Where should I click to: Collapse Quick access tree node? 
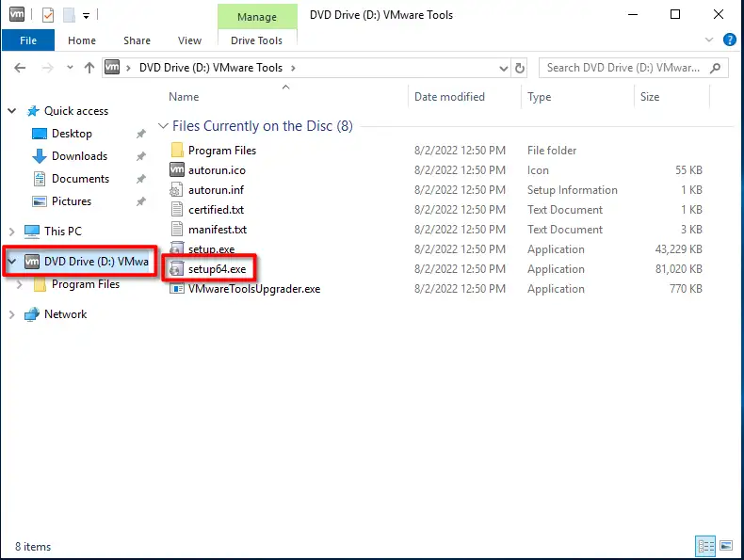12,111
